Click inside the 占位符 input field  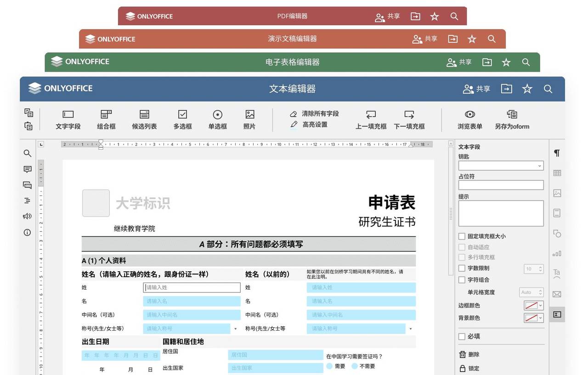click(x=501, y=185)
